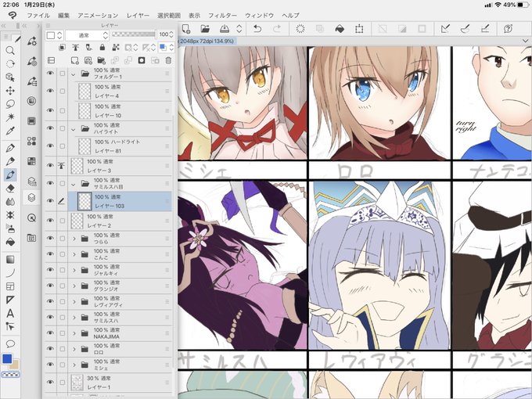Hide the レイヤー 4 layer
Image resolution: width=532 pixels, height=399 pixels.
coord(50,91)
